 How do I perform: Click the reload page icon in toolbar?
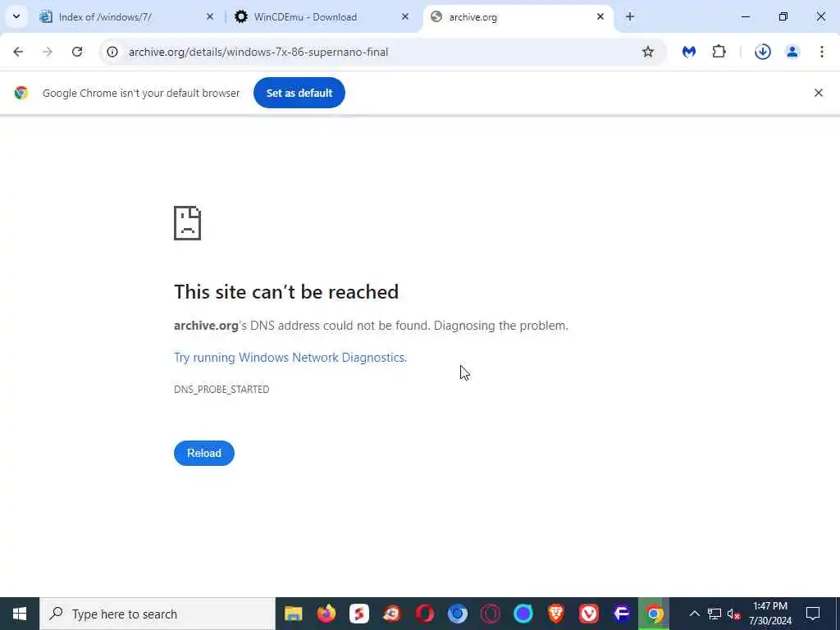click(77, 52)
